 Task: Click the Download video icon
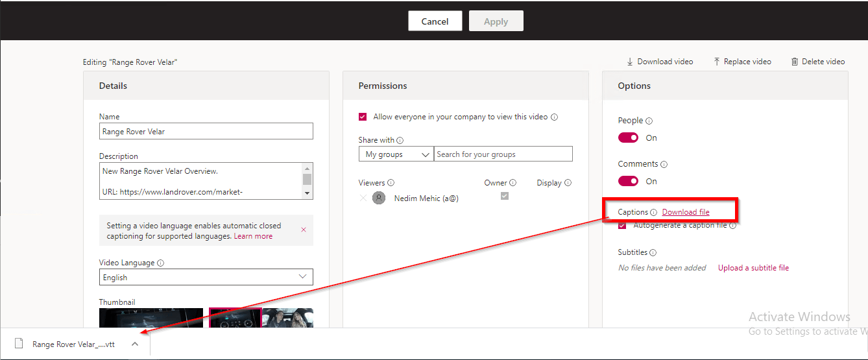tap(629, 62)
